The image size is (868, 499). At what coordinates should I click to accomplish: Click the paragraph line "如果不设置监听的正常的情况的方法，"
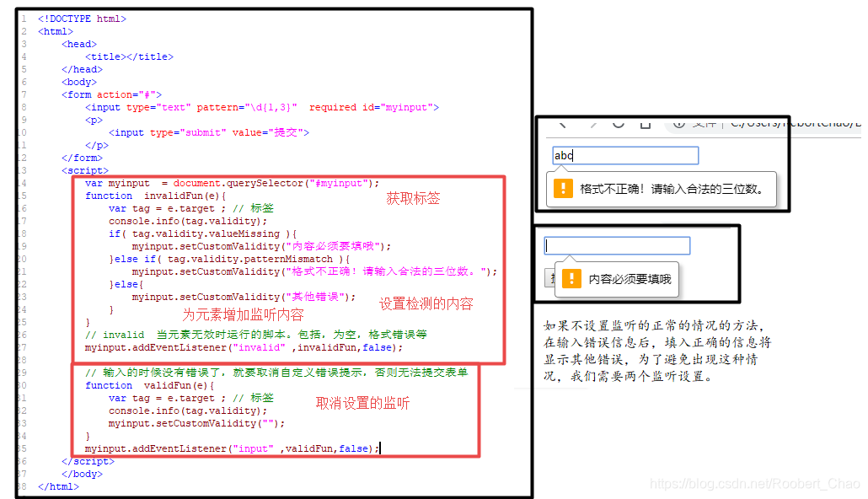(x=654, y=325)
